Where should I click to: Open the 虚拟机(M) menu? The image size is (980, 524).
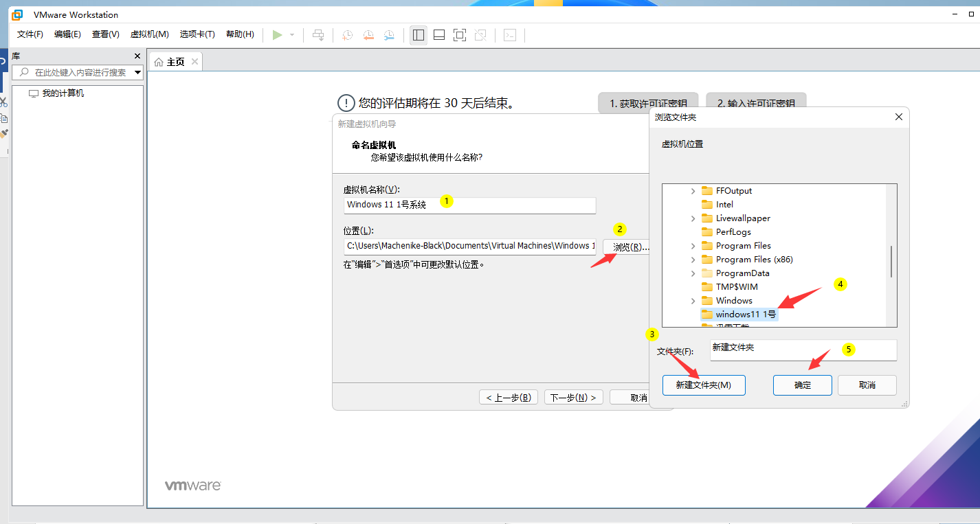(150, 34)
